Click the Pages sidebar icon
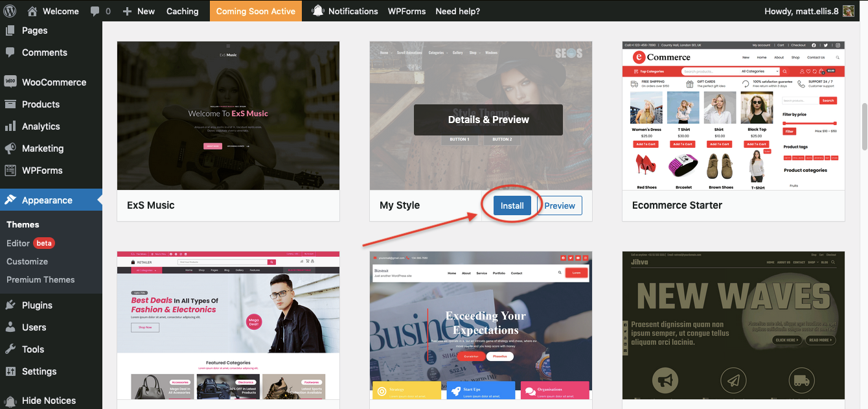The width and height of the screenshot is (868, 409). (10, 30)
